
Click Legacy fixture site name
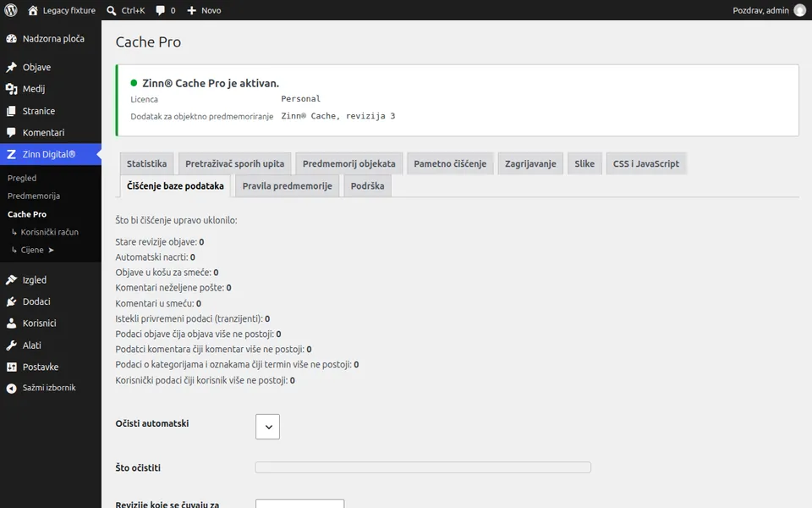click(69, 10)
